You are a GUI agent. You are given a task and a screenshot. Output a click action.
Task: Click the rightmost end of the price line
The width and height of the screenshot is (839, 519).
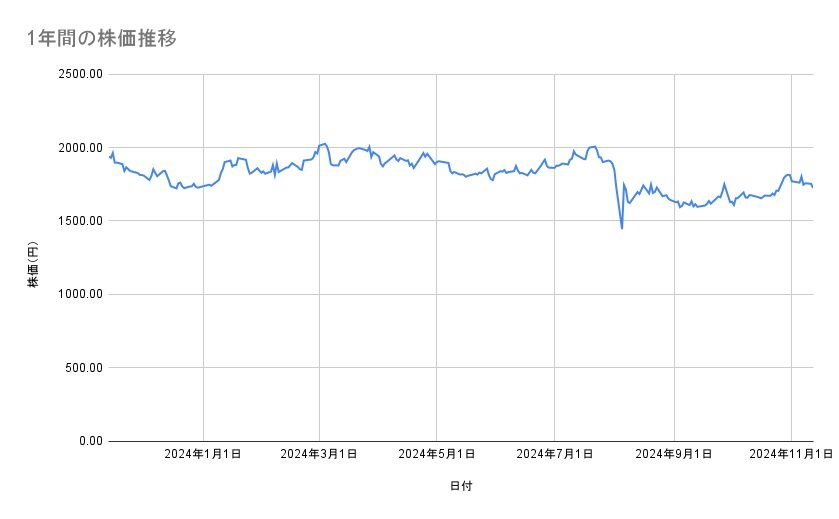[x=812, y=187]
